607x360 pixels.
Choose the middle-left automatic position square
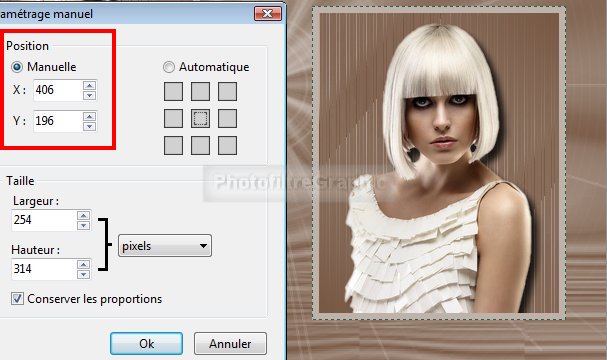pyautogui.click(x=173, y=118)
